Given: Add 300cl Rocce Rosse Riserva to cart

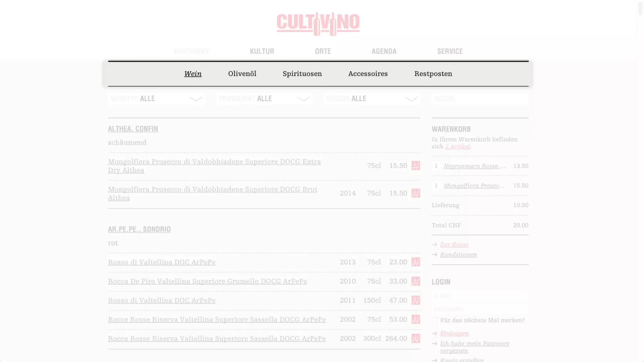Looking at the screenshot, I should point(415,338).
